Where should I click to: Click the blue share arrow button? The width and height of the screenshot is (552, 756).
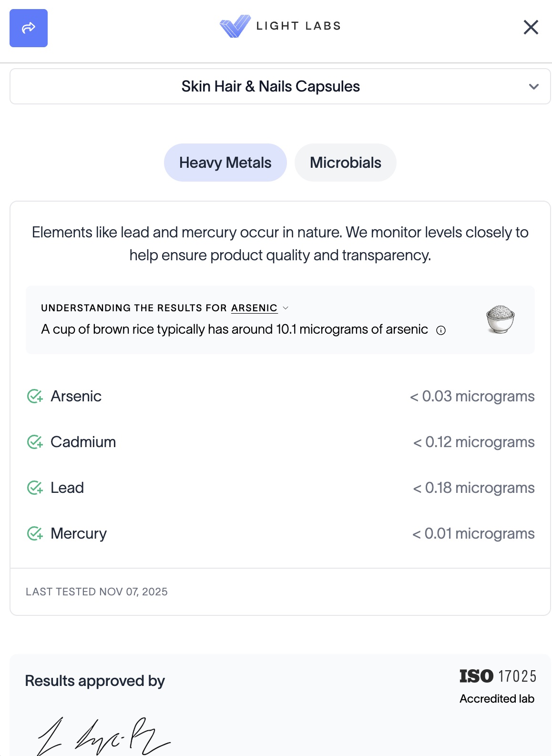[29, 28]
